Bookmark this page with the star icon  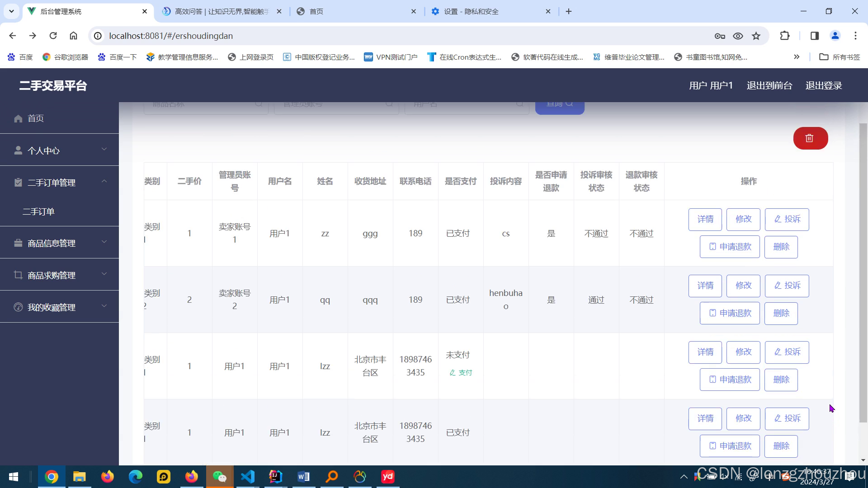click(756, 36)
